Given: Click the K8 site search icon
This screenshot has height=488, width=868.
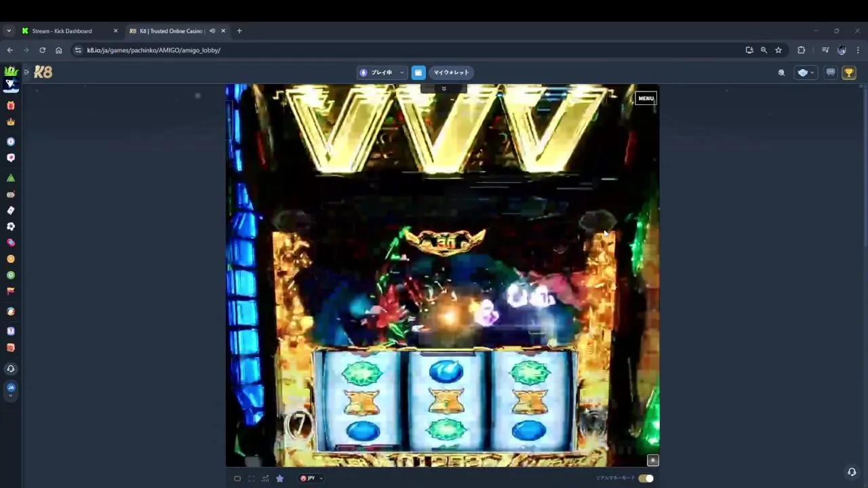Looking at the screenshot, I should [781, 73].
